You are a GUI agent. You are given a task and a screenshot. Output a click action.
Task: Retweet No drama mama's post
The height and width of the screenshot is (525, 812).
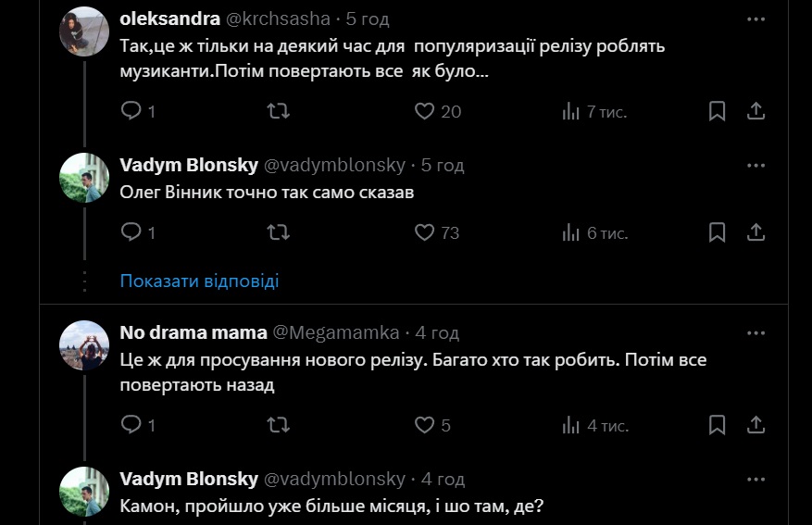coord(278,425)
